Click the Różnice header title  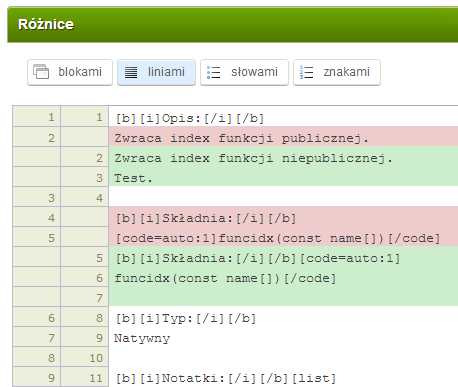(x=46, y=24)
